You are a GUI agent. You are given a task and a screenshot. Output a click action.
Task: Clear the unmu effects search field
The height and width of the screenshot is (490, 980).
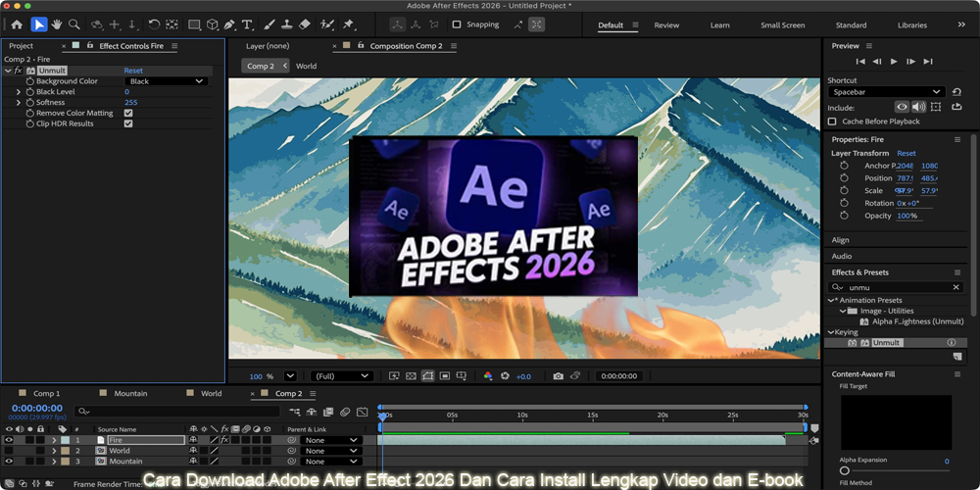point(955,287)
